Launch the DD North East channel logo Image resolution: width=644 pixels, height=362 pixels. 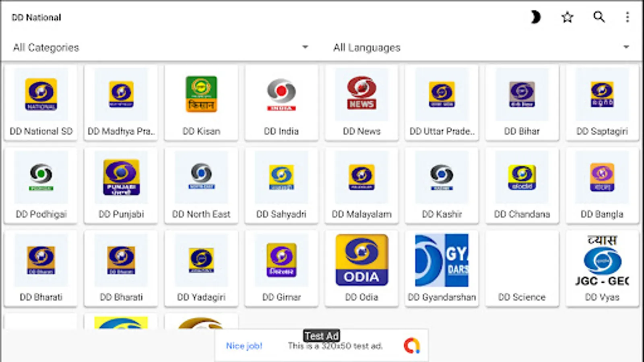tap(201, 176)
